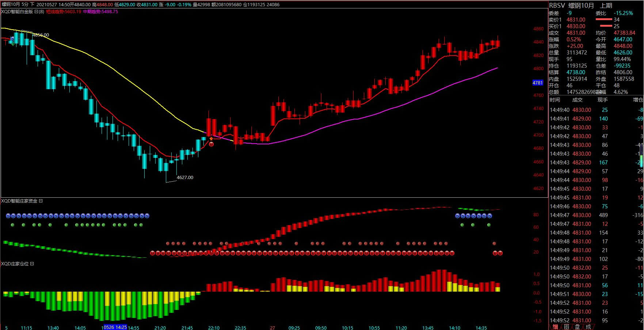Collapse the XQD智能庄家资金 panel box icon
Image resolution: width=644 pixels, height=330 pixels.
tap(41, 201)
